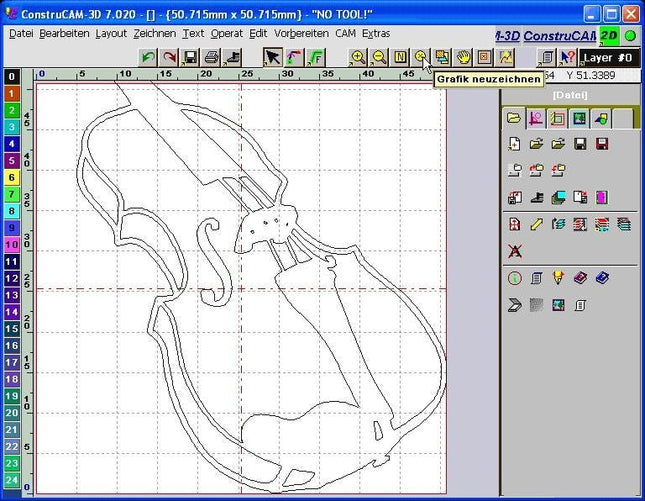Click the Save floppy disk toolbar icon
This screenshot has height=501, width=645.
click(190, 57)
